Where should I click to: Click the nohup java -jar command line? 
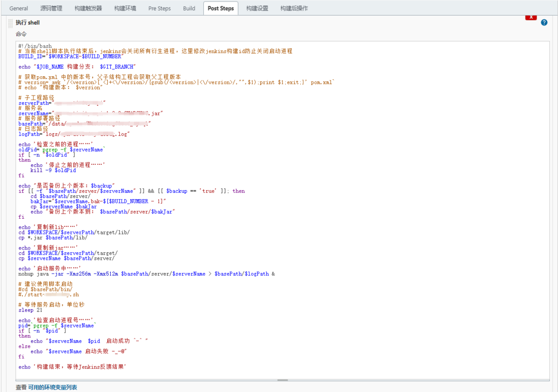pyautogui.click(x=147, y=274)
